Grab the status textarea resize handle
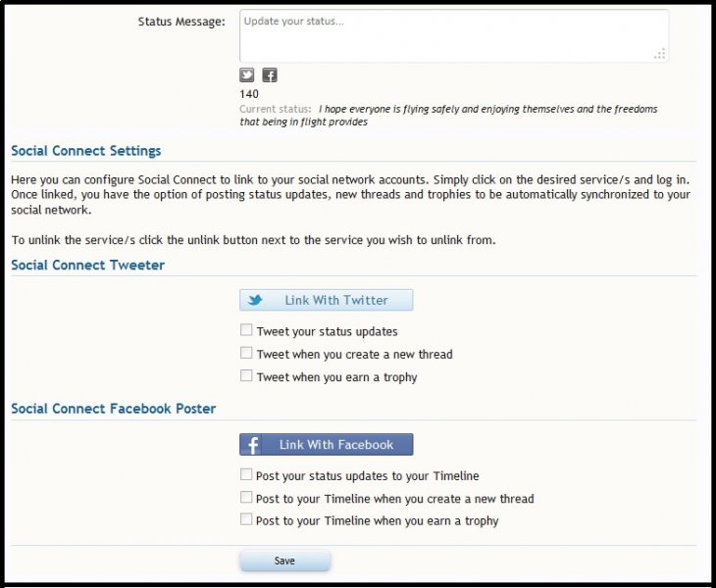This screenshot has width=716, height=588. coord(659,53)
